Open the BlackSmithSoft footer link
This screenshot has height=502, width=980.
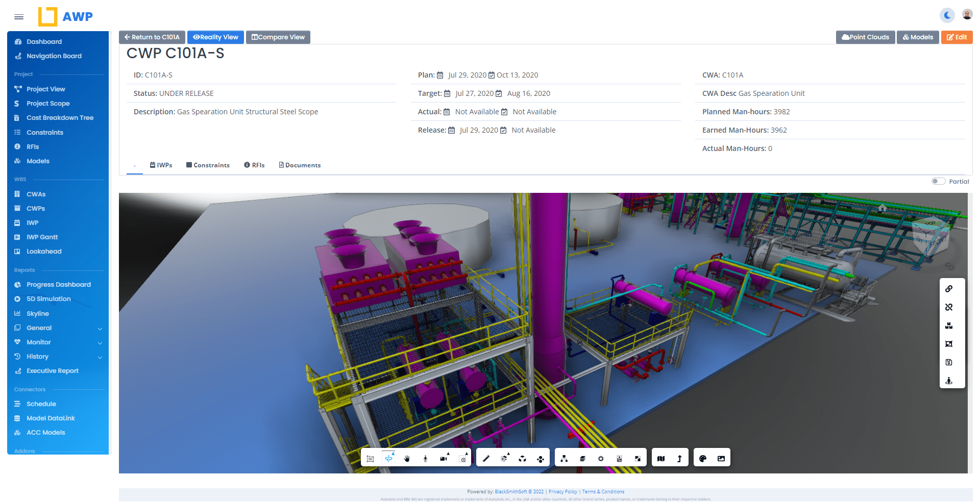coord(519,492)
